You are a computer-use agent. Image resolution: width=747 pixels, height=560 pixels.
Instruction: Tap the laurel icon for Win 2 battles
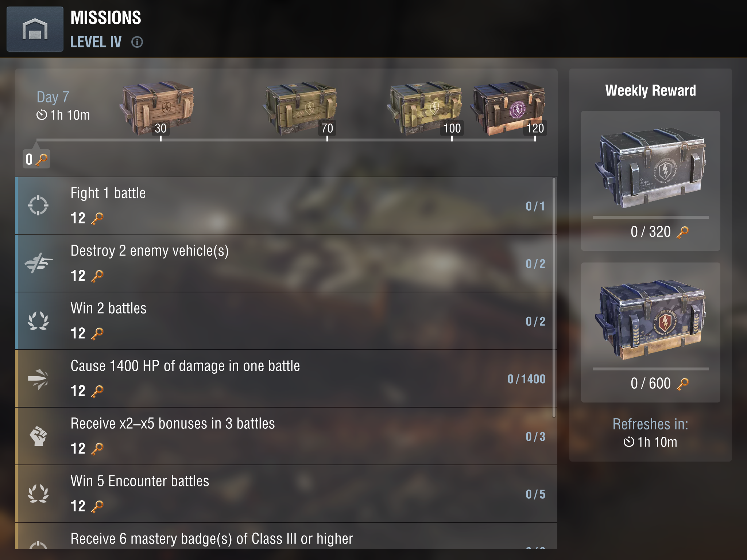coord(38,320)
